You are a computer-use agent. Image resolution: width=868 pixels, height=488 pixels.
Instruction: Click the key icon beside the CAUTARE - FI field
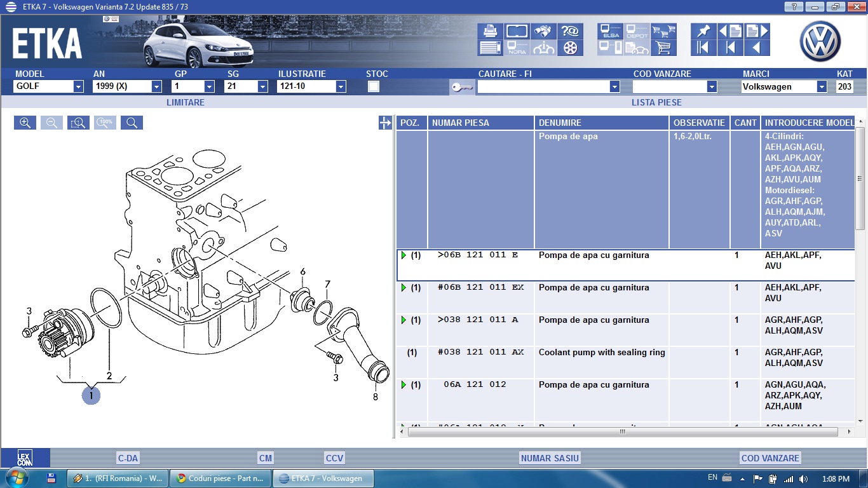click(462, 87)
